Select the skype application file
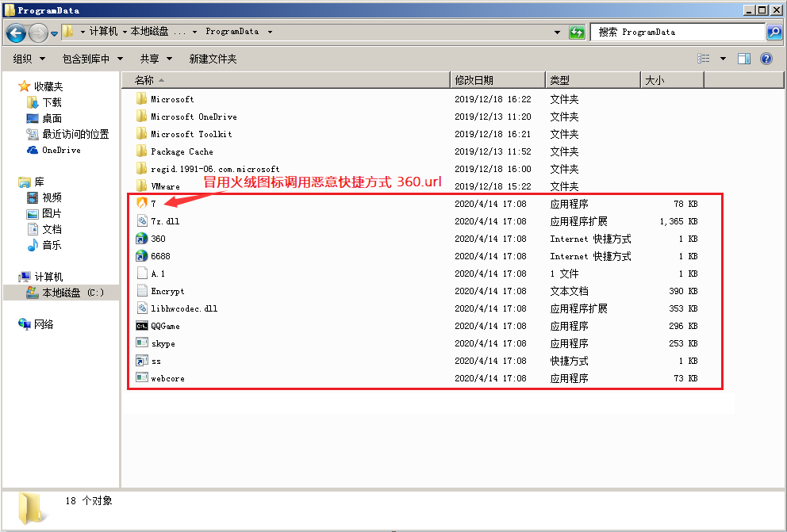This screenshot has width=787, height=532. point(163,343)
